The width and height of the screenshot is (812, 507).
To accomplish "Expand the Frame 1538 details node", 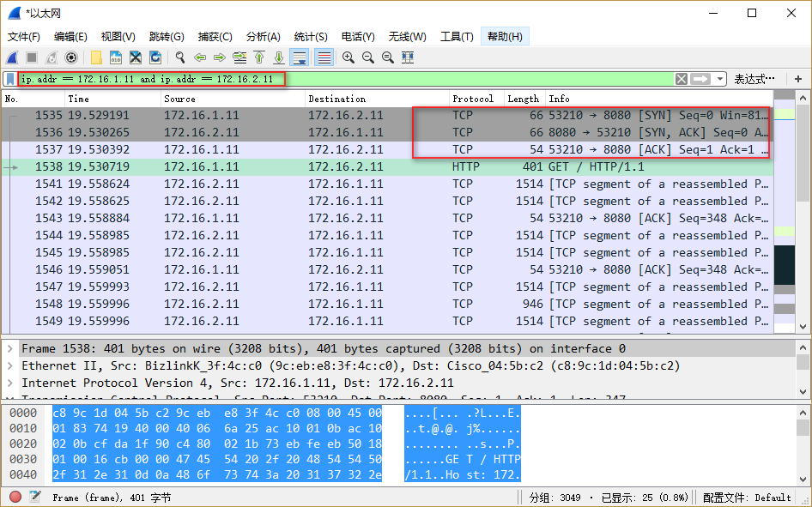I will (x=9, y=348).
